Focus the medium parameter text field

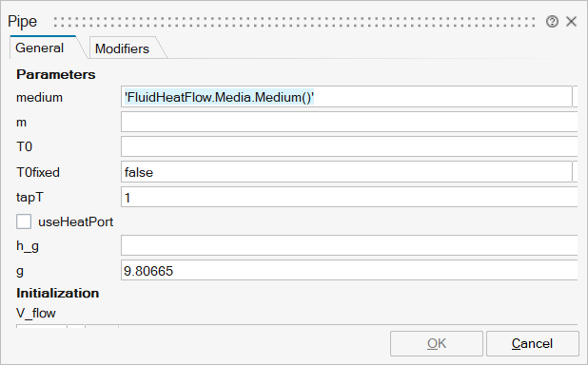click(x=346, y=97)
